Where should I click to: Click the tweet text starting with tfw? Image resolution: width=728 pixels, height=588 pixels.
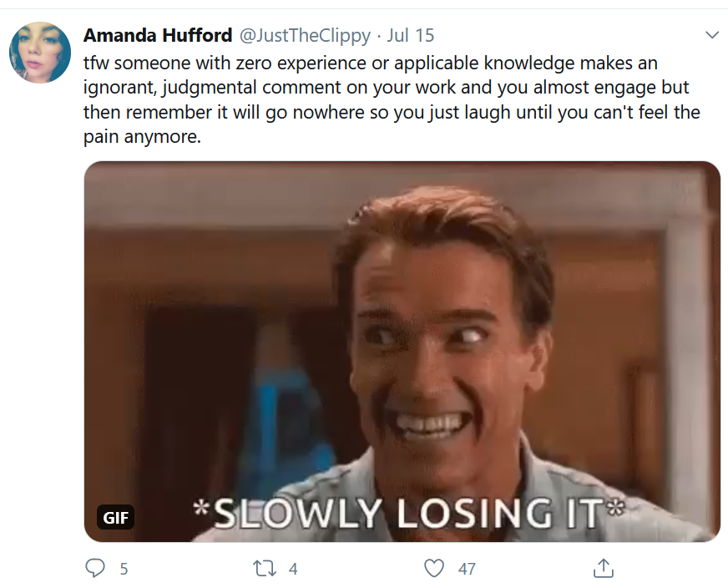tap(392, 99)
